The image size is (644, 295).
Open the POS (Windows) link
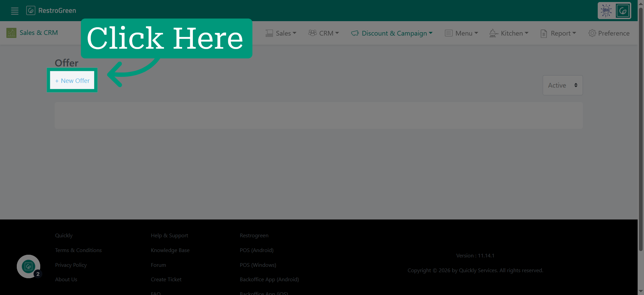258,265
